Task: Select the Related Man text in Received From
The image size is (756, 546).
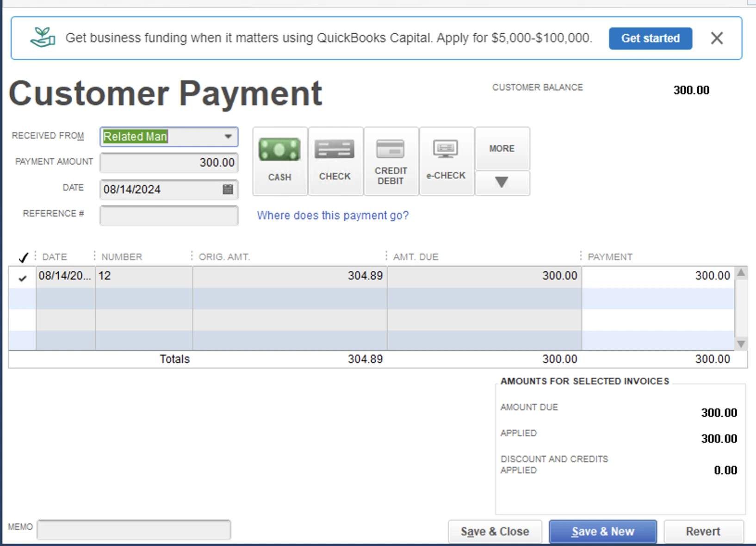Action: (135, 136)
